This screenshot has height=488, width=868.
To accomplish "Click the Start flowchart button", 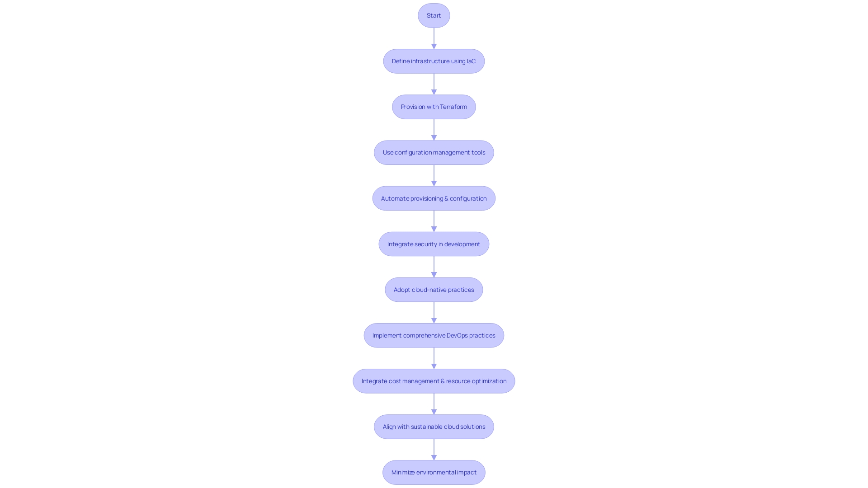I will click(x=434, y=15).
